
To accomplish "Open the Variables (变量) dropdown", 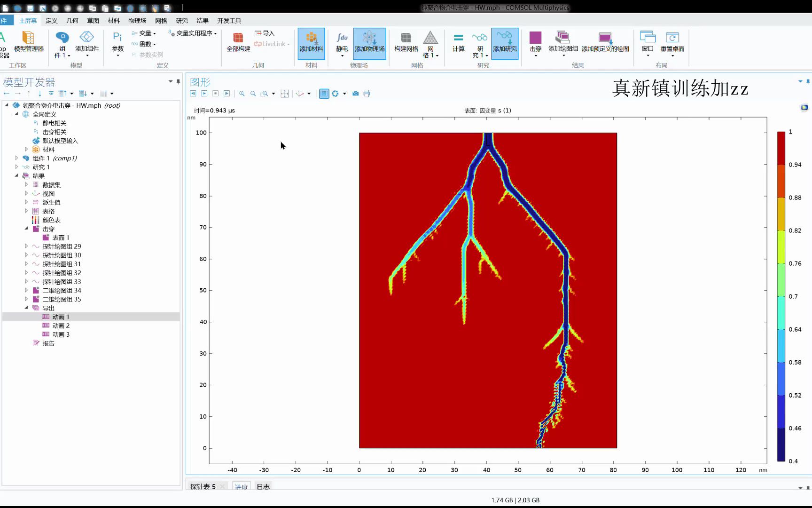I will tap(143, 33).
